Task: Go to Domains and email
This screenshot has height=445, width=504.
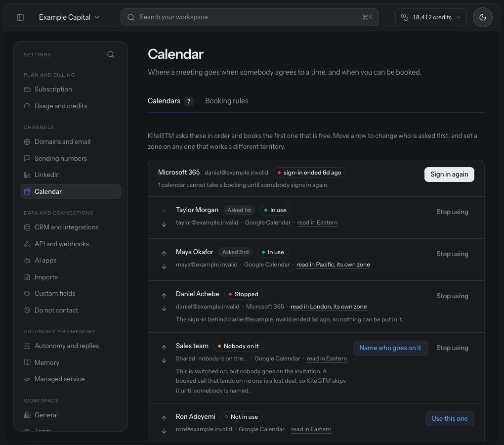Action: [x=70, y=141]
